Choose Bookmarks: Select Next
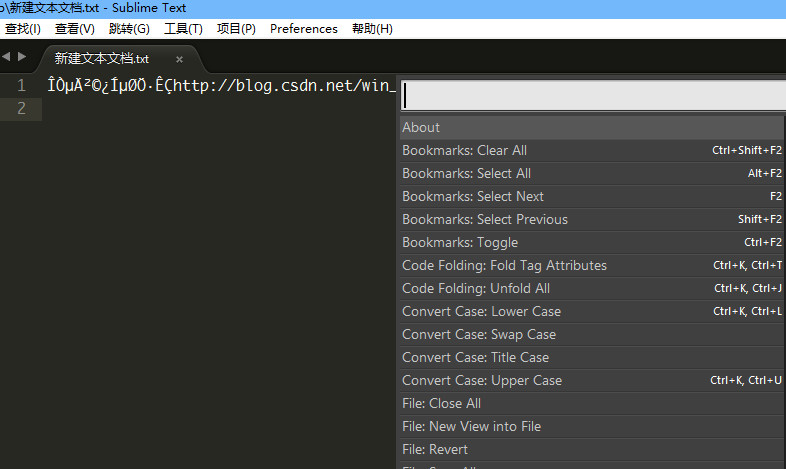This screenshot has width=786, height=469. [x=592, y=196]
